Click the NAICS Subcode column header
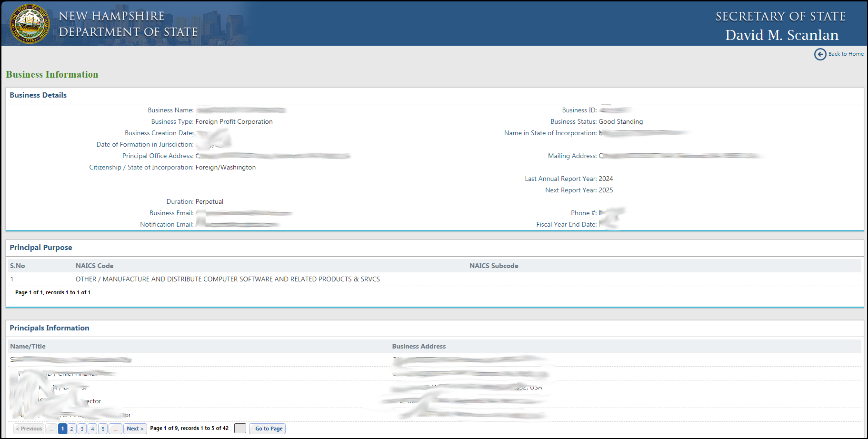The height and width of the screenshot is (439, 868). [494, 266]
